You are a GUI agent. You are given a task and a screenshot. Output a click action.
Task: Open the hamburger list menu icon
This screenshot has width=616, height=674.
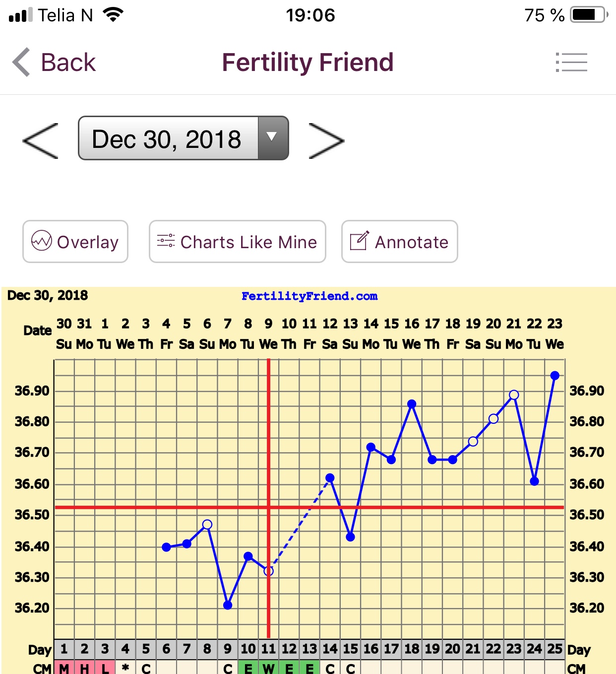tap(571, 63)
